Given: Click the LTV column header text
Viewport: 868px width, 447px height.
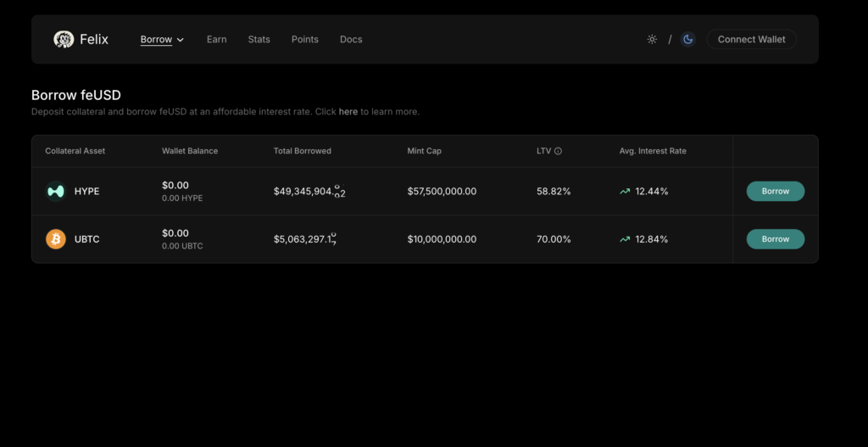Looking at the screenshot, I should tap(544, 151).
